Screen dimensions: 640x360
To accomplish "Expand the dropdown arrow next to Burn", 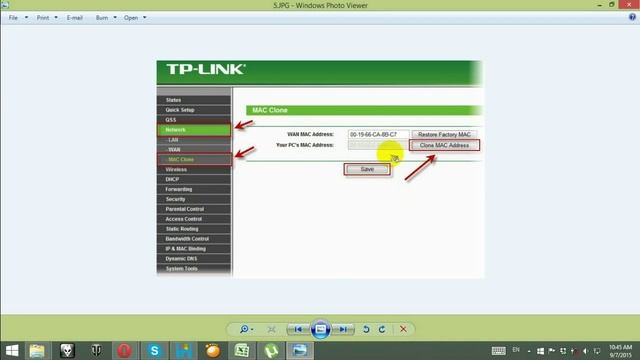I will tap(115, 18).
